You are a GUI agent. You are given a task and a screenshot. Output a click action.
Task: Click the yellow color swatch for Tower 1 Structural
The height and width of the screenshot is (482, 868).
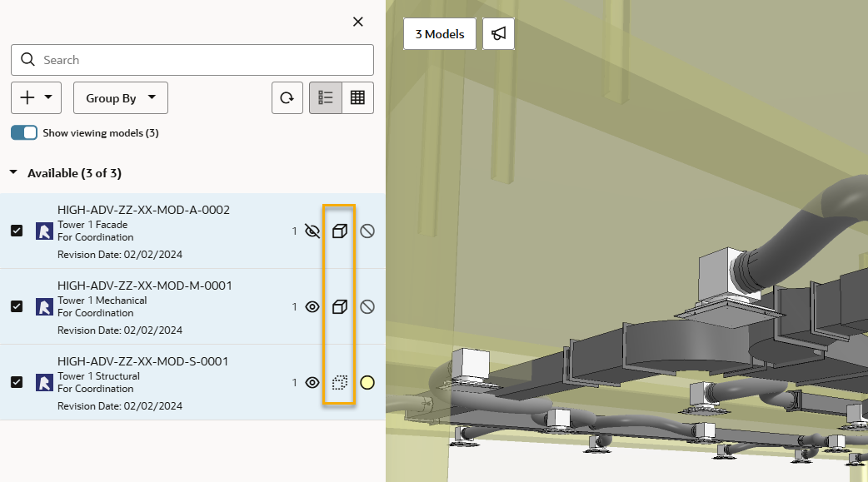click(367, 383)
